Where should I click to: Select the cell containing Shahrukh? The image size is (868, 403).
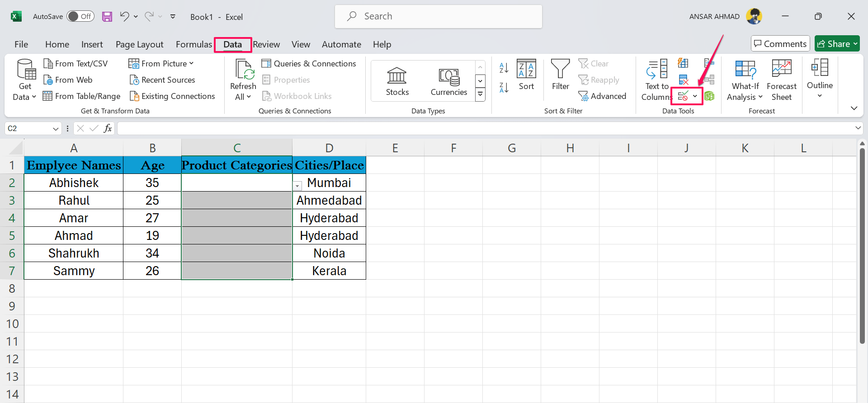[x=74, y=253]
